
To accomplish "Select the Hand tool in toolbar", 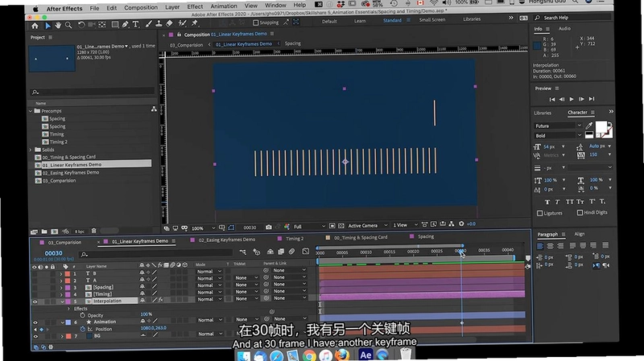I will click(58, 26).
